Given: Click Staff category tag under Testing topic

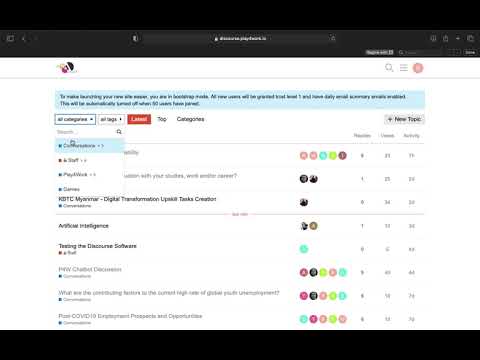Looking at the screenshot, I should coord(68,253).
